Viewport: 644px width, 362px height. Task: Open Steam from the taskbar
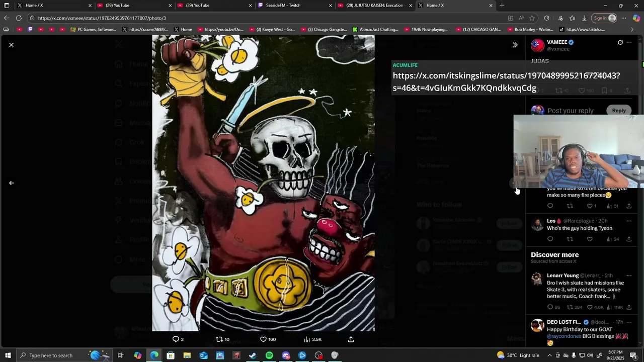(x=253, y=355)
